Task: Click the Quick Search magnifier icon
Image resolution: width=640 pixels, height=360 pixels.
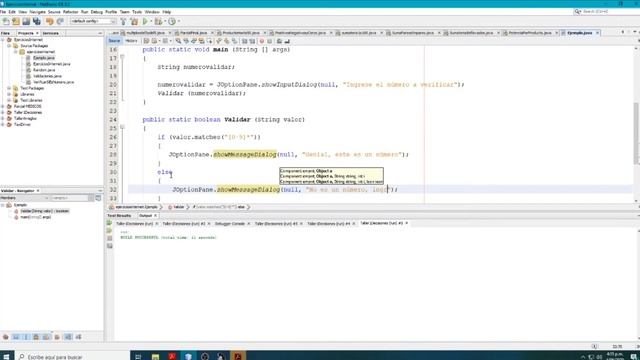Action: 577,11
